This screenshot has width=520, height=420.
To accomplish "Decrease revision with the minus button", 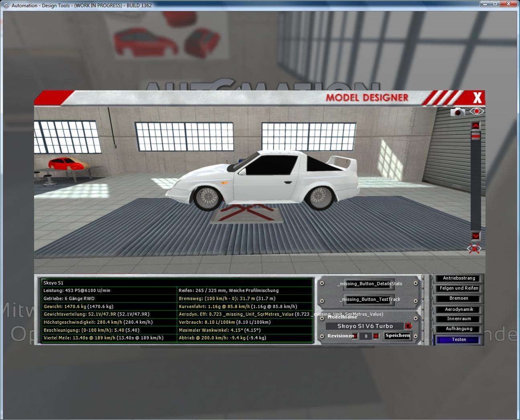I will pyautogui.click(x=355, y=336).
